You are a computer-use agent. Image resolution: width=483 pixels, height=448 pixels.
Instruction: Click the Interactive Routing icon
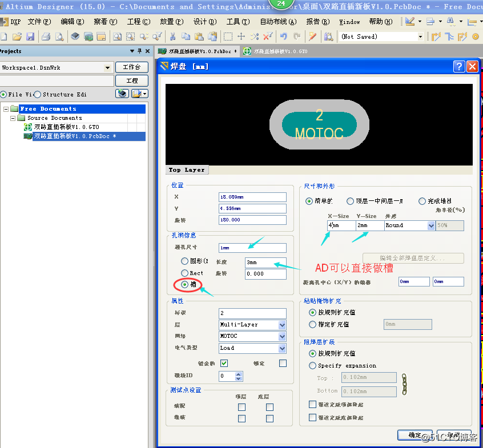click(x=436, y=37)
